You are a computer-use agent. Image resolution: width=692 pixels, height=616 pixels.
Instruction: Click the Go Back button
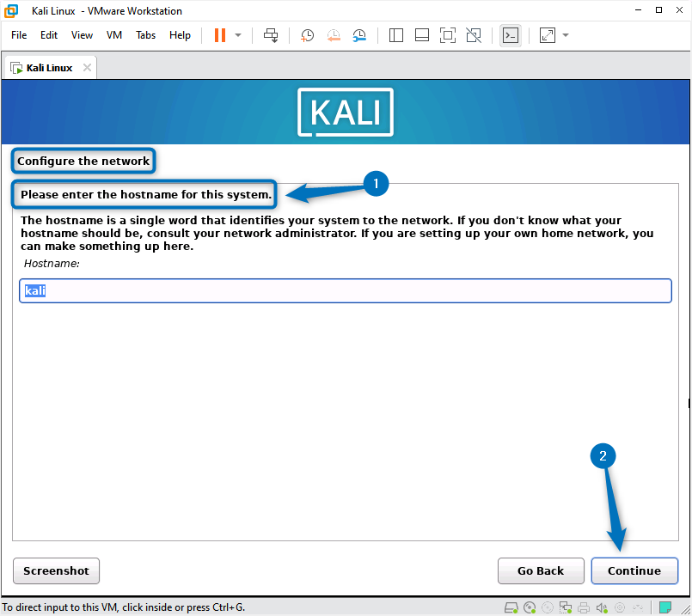pos(541,570)
